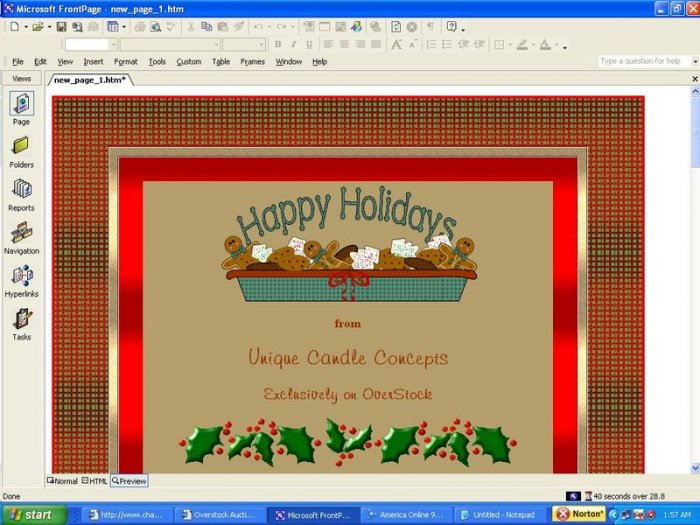Click the Preview view button

click(129, 481)
